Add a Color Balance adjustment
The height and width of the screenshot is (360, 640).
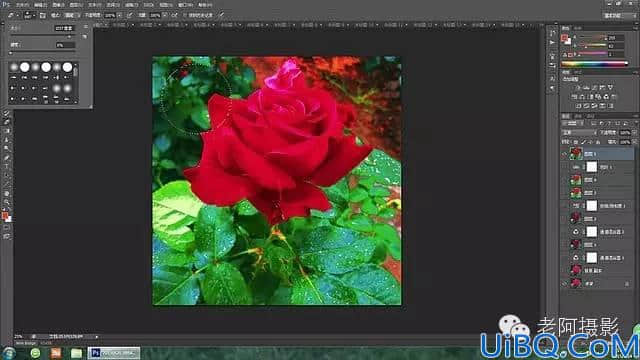(583, 97)
